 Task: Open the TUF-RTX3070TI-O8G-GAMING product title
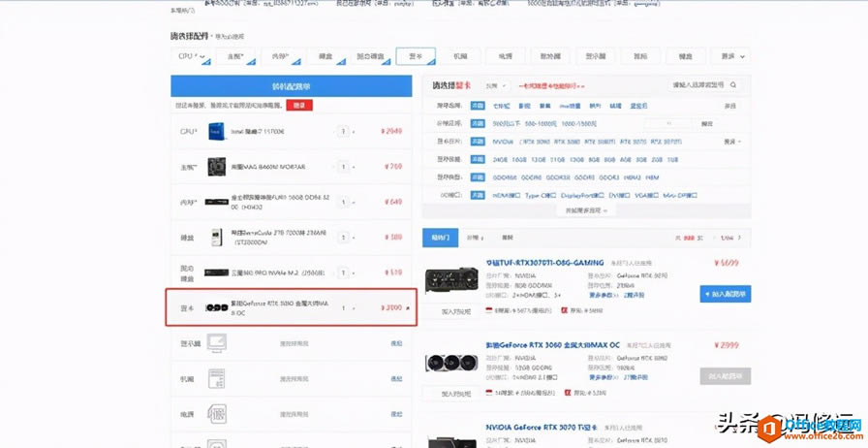point(544,262)
